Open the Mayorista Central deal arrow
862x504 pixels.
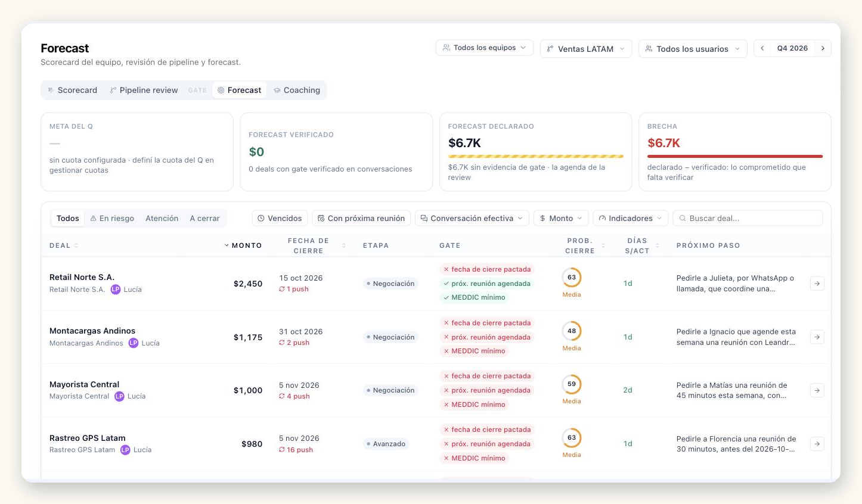[817, 390]
